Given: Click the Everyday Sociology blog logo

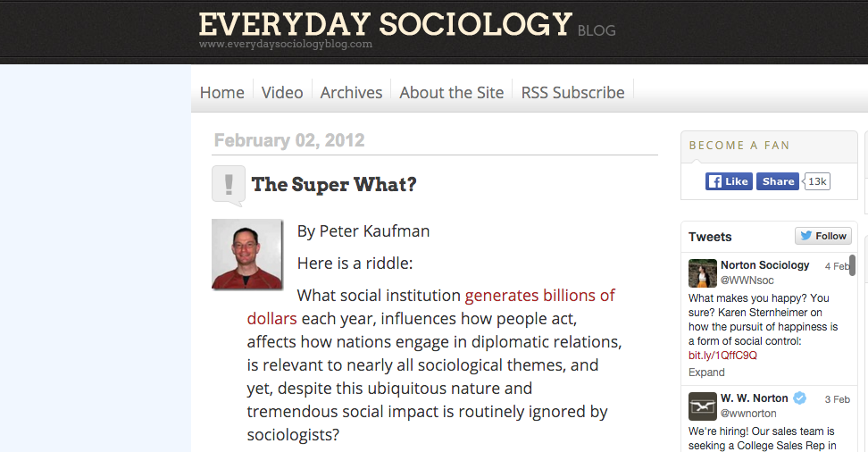Looking at the screenshot, I should point(386,27).
